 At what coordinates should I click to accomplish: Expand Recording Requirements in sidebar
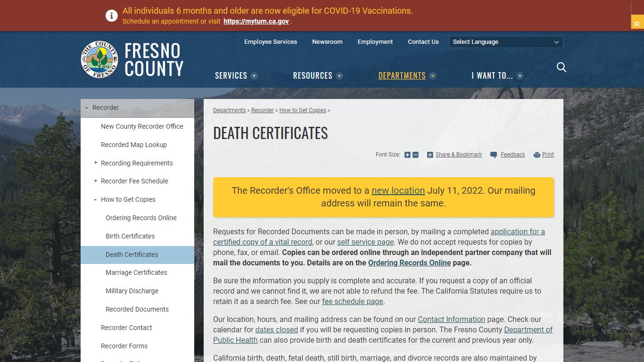pyautogui.click(x=96, y=163)
